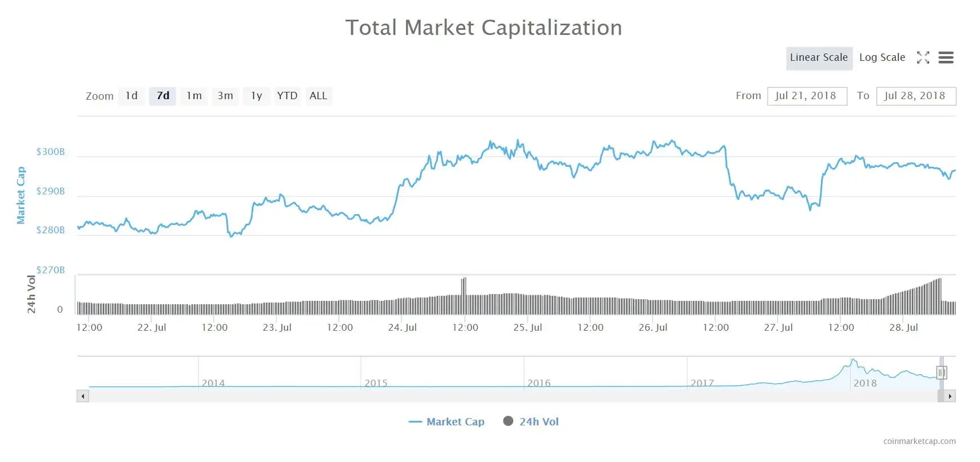Choose the 3m zoom option
The width and height of the screenshot is (980, 462).
point(226,96)
